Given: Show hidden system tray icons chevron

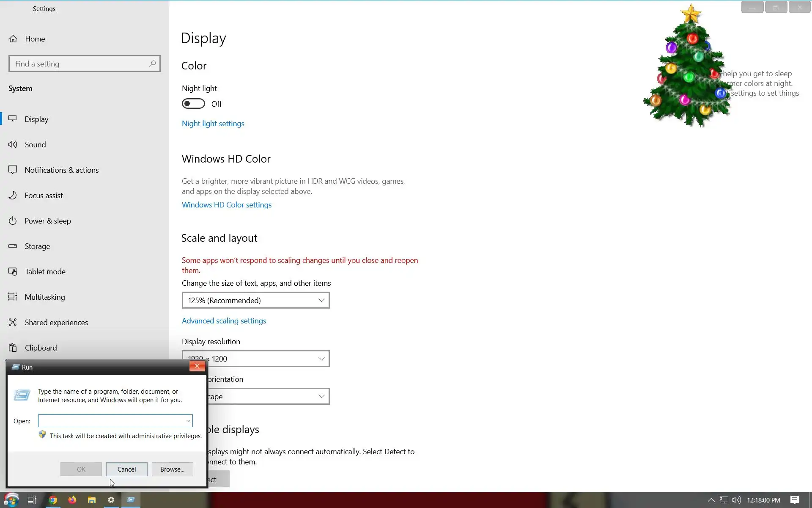Looking at the screenshot, I should pos(711,500).
